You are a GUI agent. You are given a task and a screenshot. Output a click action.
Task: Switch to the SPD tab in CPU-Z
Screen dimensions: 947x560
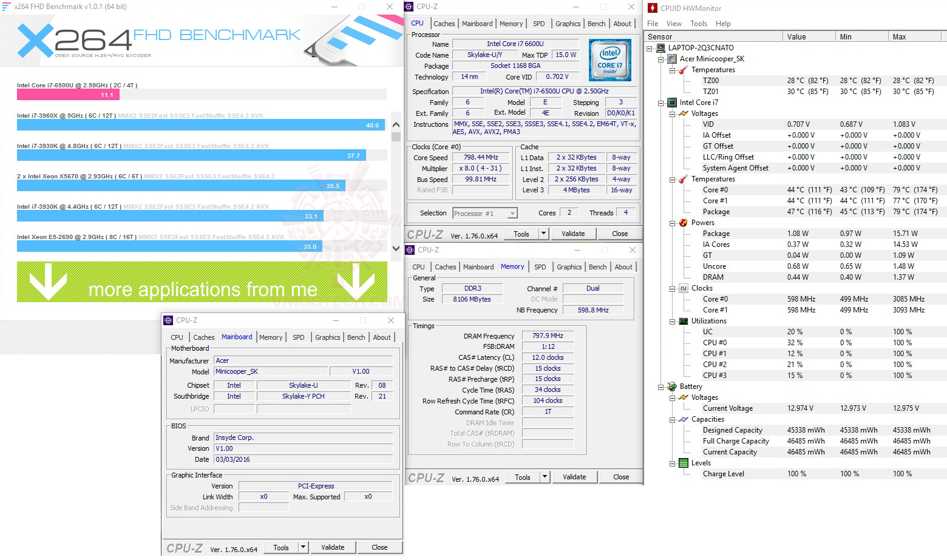(538, 23)
